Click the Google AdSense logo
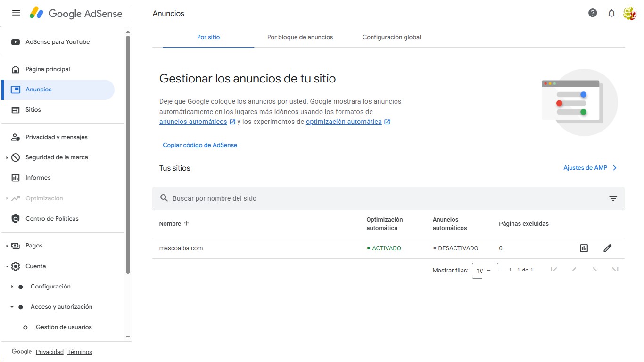This screenshot has height=362, width=644. [76, 13]
